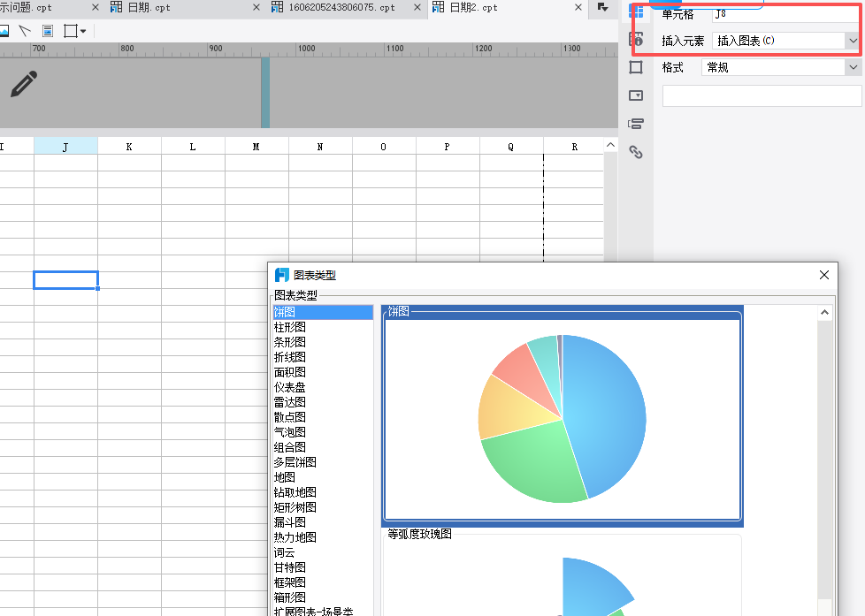Expand the 插入元素 dropdown
The width and height of the screenshot is (865, 616).
[x=853, y=41]
